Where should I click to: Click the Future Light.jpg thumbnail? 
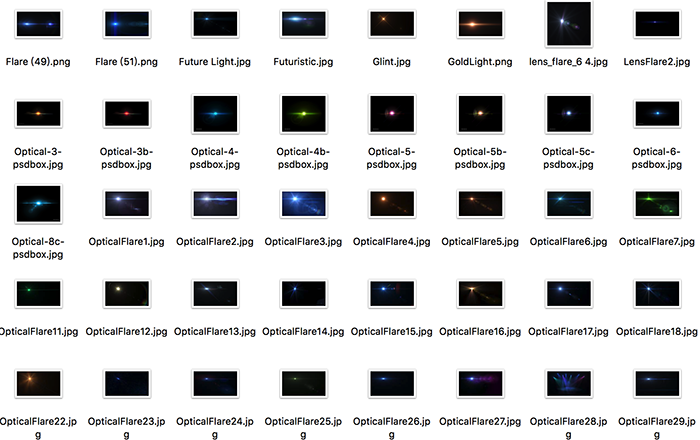(x=215, y=24)
